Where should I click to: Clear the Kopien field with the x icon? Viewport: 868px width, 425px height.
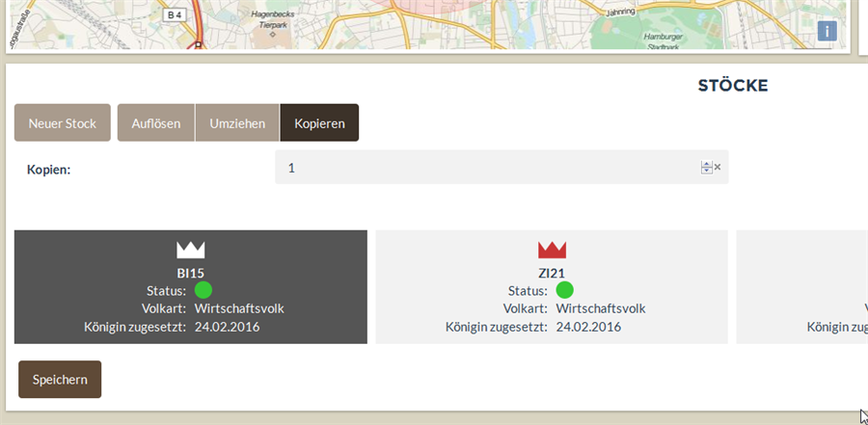[718, 167]
